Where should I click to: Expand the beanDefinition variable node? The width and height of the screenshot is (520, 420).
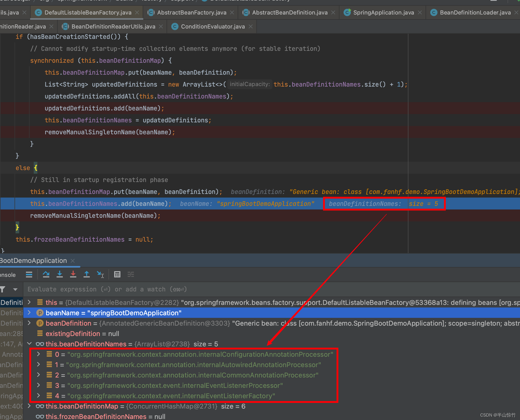pyautogui.click(x=29, y=323)
